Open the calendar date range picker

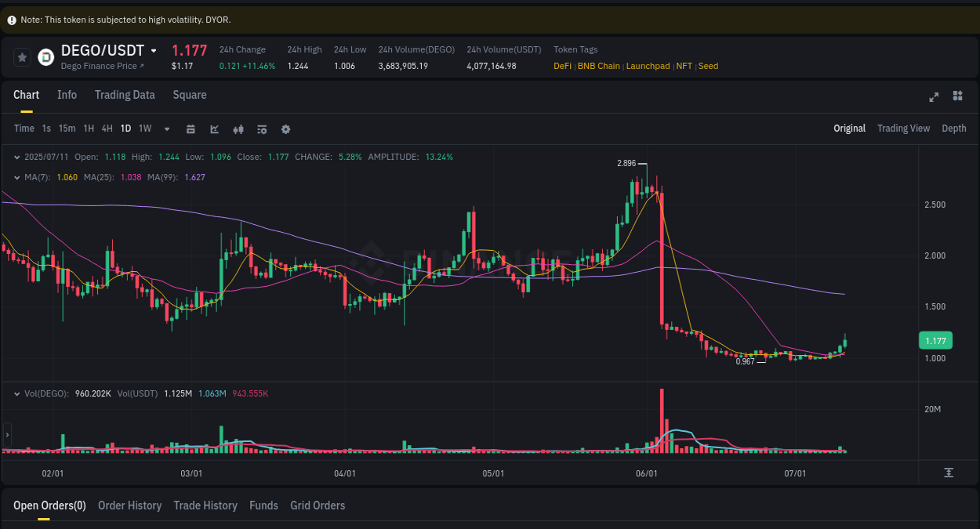point(191,129)
